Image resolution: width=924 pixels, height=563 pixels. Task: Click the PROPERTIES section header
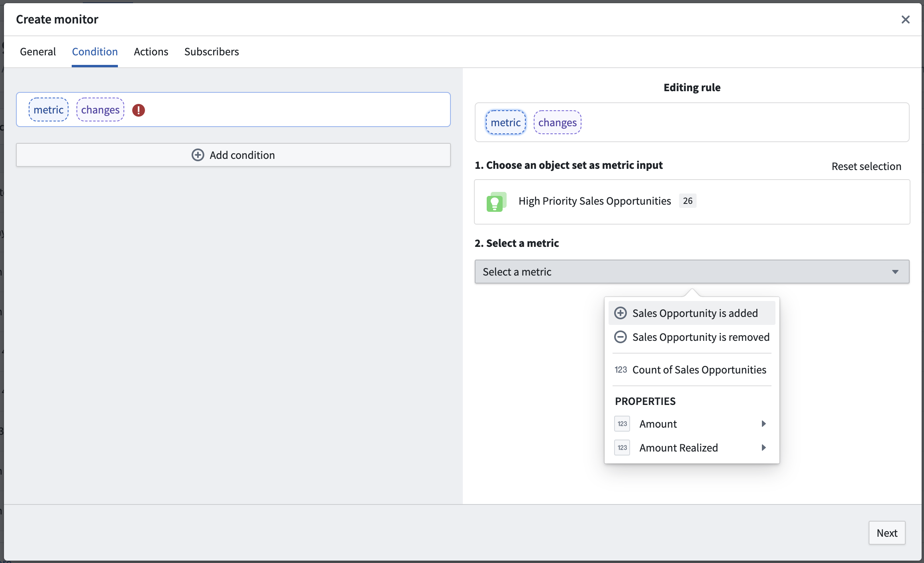tap(645, 401)
